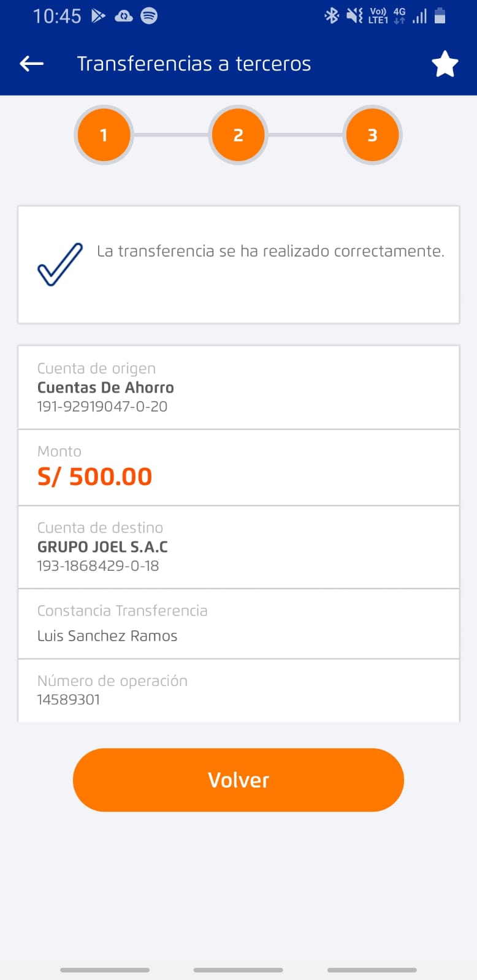Tap the favorite star icon
Viewport: 477px width, 980px height.
445,64
